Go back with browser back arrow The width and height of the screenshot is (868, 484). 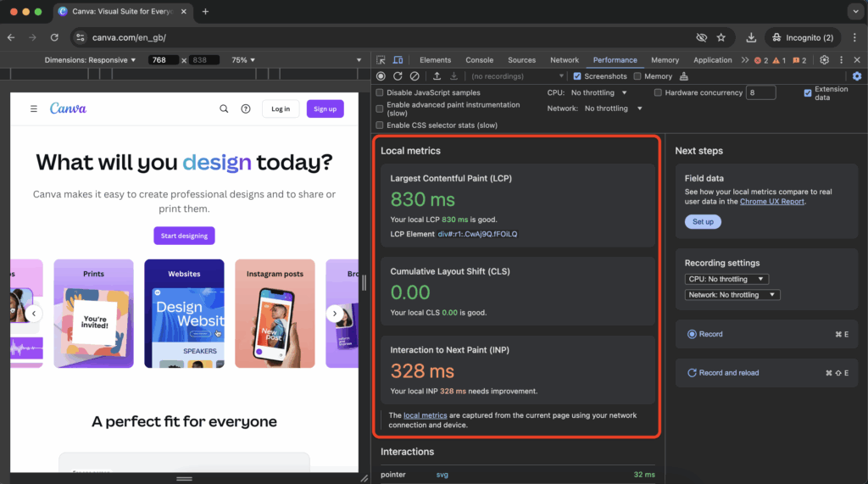[x=11, y=37]
